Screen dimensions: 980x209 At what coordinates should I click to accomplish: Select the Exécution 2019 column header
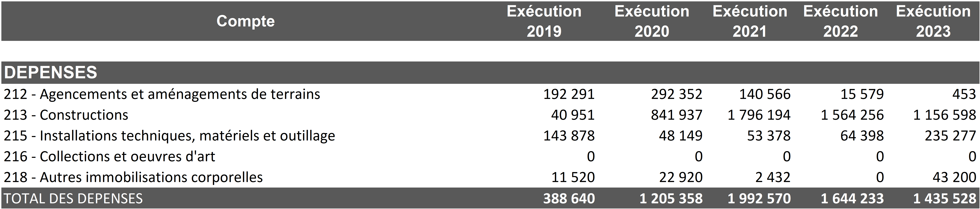[x=544, y=21]
